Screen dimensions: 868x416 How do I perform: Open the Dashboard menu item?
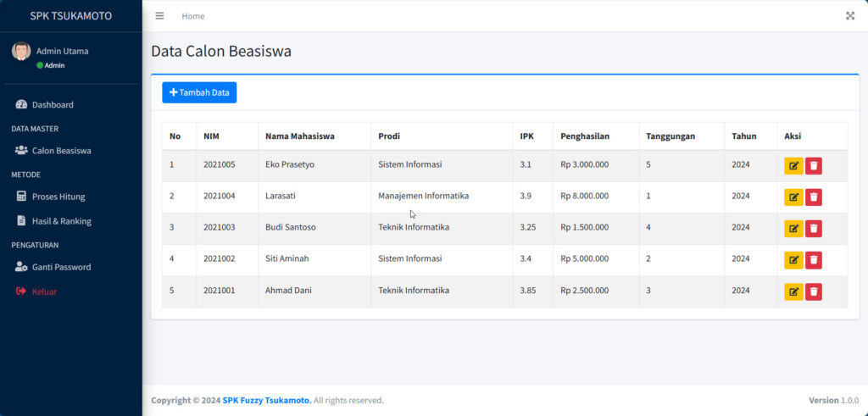53,105
